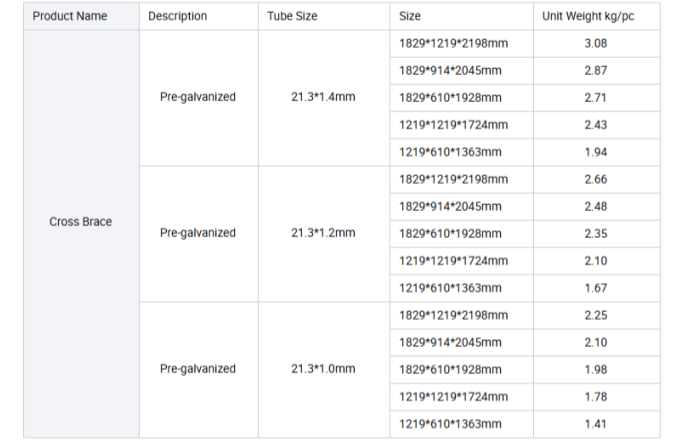Click the 1.67 unit weight cell

(x=596, y=288)
